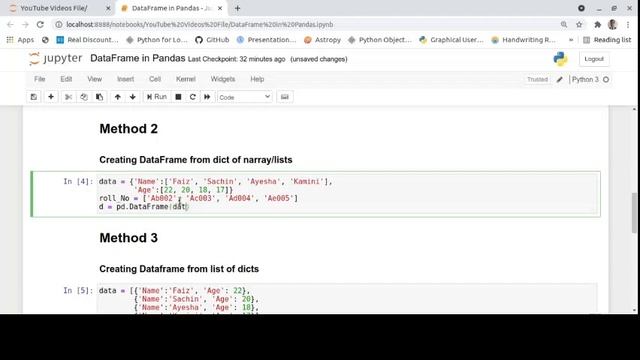Open the Apps bookmark shortcut
640x360 pixels.
20,40
